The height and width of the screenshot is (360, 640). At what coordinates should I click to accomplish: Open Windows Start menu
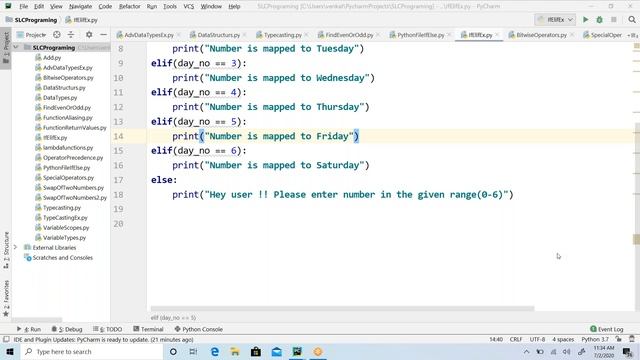[9, 351]
